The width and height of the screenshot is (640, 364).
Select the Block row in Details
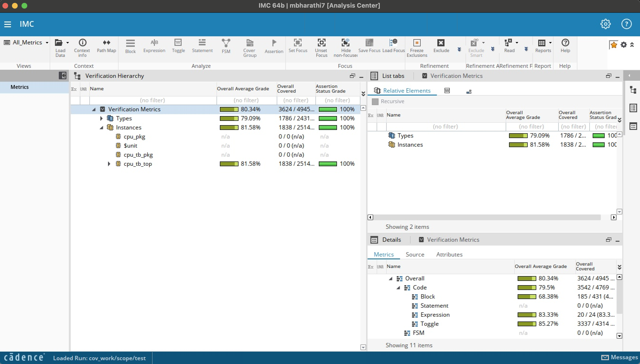click(492, 296)
